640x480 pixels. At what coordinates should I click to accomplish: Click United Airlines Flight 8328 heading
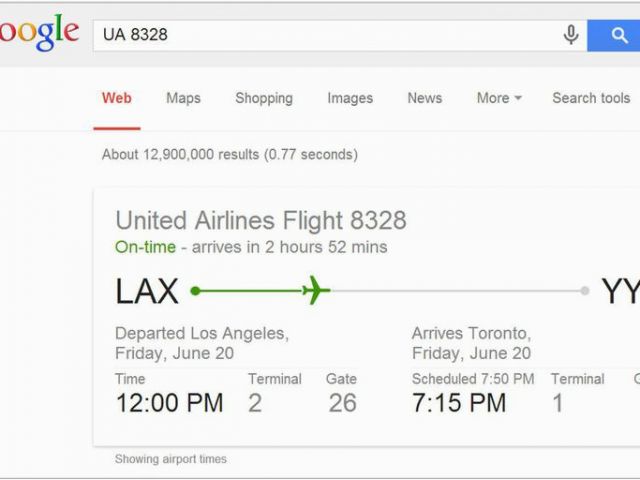point(261,221)
